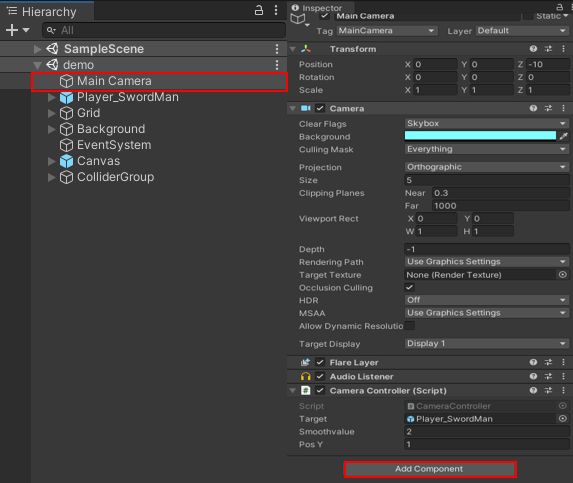573x483 pixels.
Task: Expand the Background object
Action: (52, 129)
